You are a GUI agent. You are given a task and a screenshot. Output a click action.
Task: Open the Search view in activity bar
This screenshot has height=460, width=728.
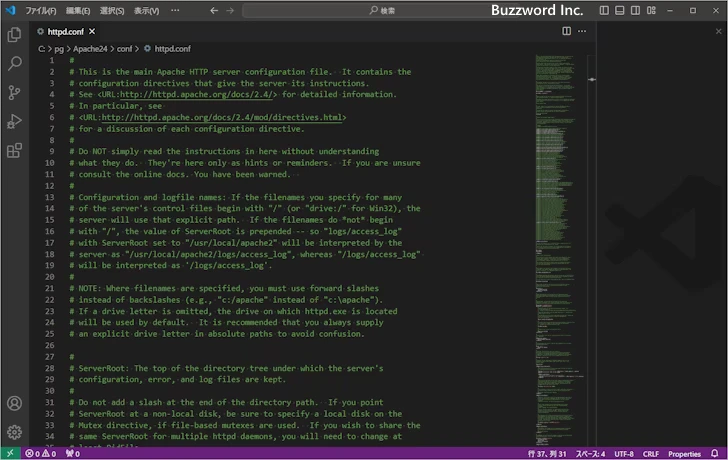pyautogui.click(x=14, y=63)
